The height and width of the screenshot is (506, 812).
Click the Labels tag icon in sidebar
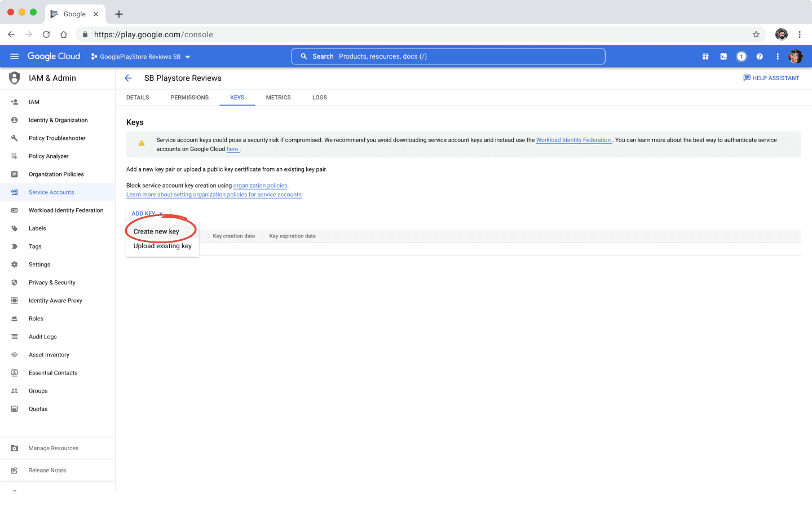coord(15,228)
